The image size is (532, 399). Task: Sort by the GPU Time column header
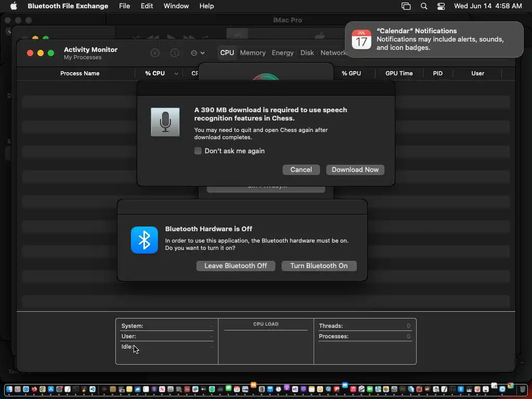pyautogui.click(x=399, y=74)
